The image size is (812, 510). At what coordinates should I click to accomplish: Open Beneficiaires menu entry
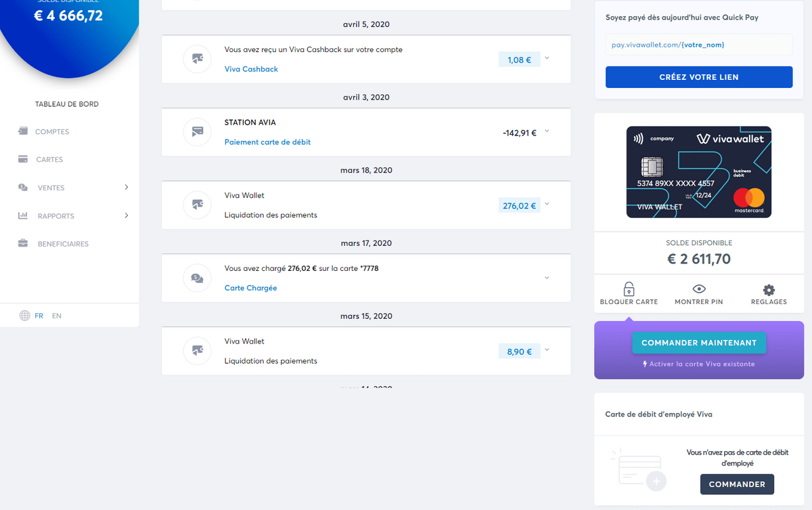click(63, 244)
